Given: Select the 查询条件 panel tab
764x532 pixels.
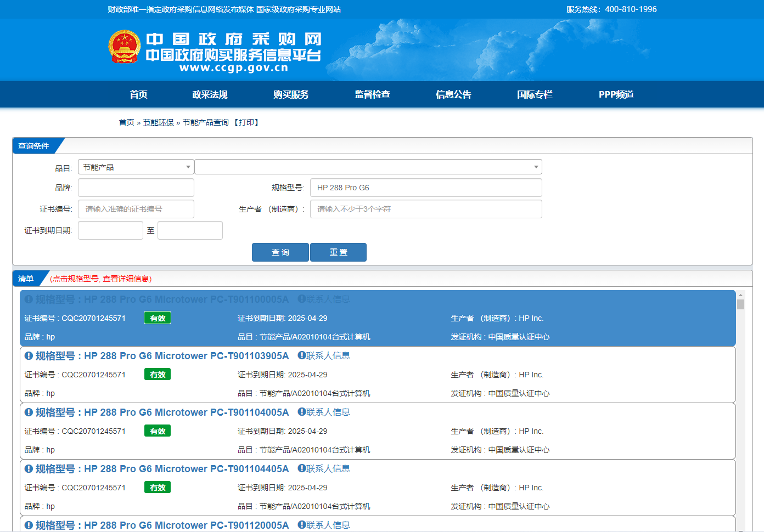Looking at the screenshot, I should [34, 146].
